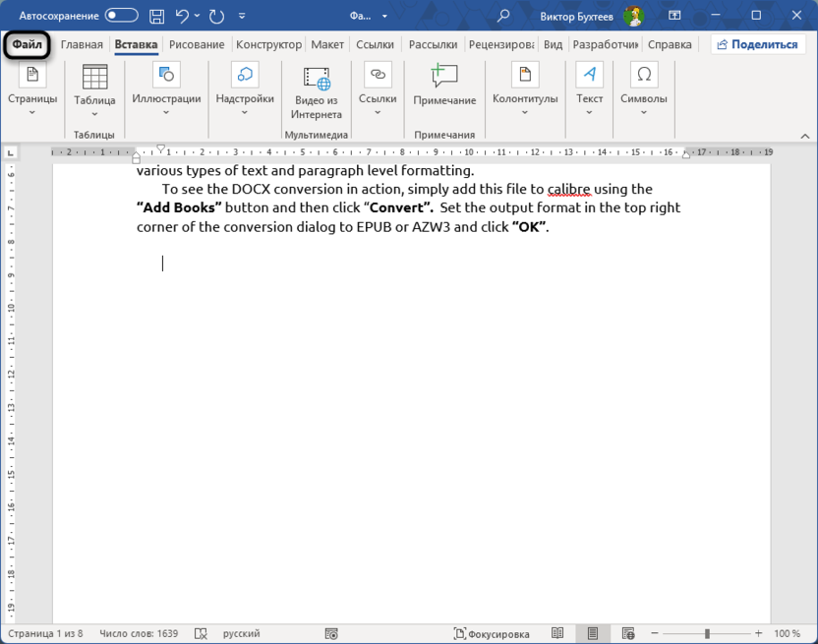Open spelling check icon in status bar
This screenshot has width=818, height=644.
(x=202, y=634)
